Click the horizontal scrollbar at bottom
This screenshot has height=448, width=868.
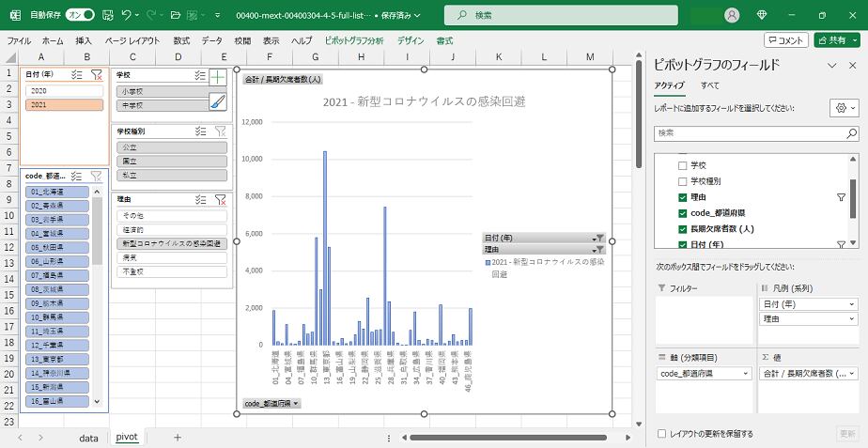(507, 438)
